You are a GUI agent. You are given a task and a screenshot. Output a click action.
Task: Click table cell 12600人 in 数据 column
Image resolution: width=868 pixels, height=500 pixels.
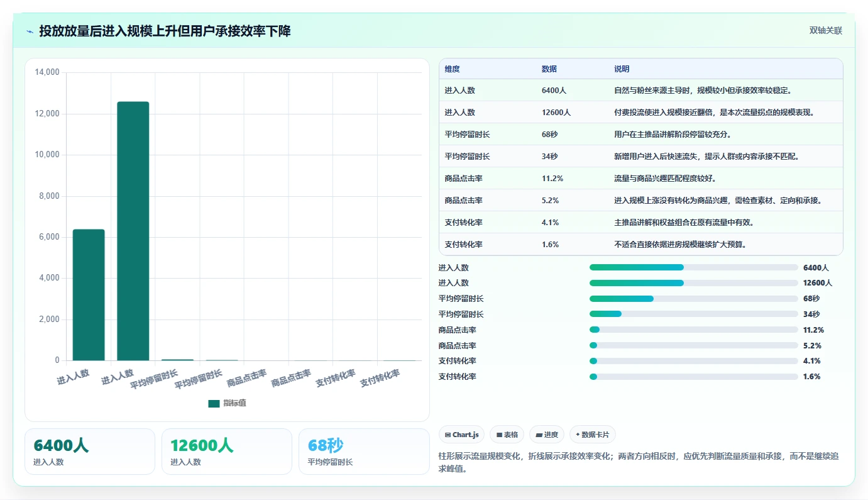(x=556, y=113)
